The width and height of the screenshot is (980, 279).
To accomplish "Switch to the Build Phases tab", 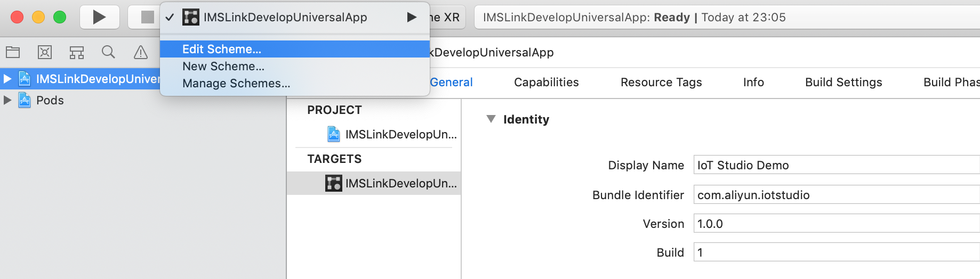I will click(951, 82).
